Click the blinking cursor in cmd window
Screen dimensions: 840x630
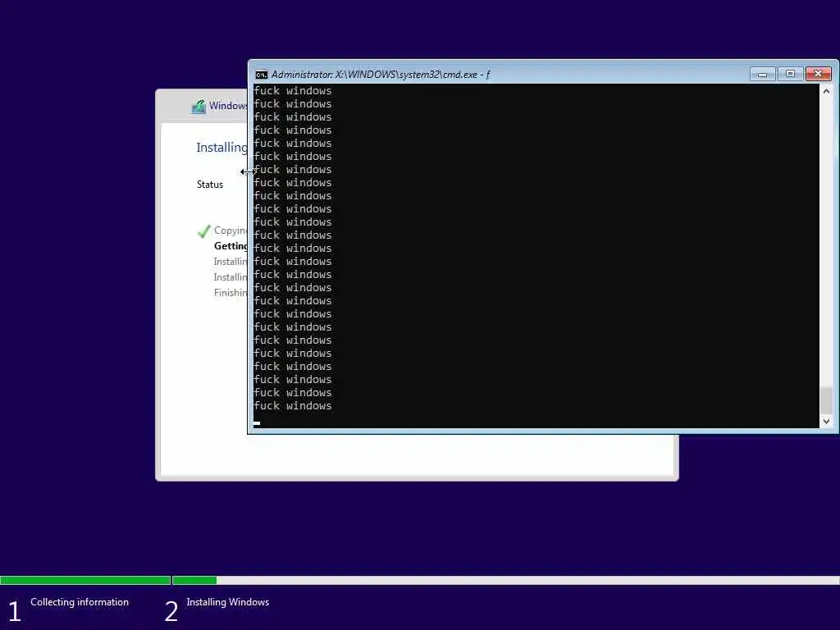tap(257, 423)
